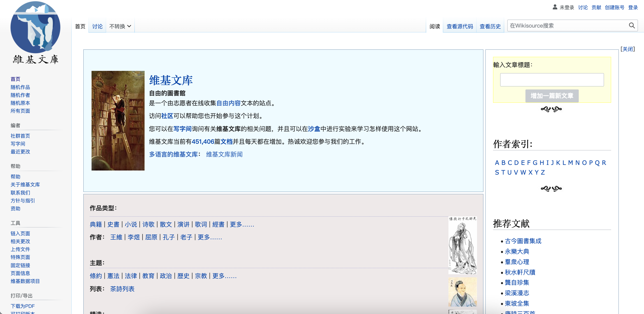Visit the 社区 link in intro
Viewport: 644px width, 314px height.
point(167,116)
